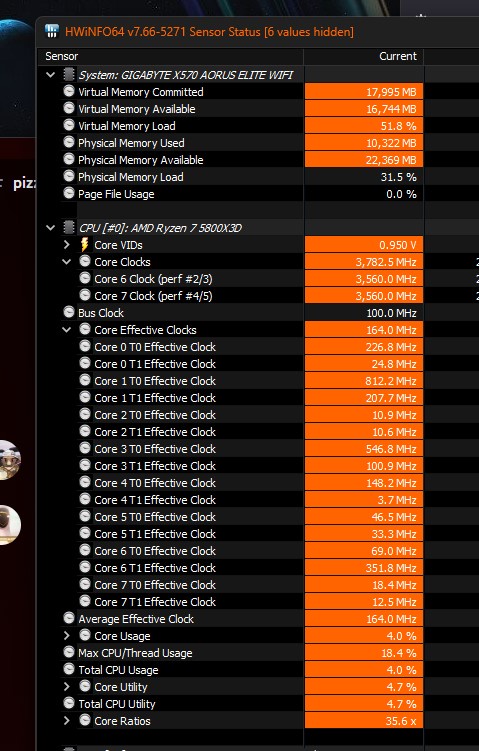Image resolution: width=479 pixels, height=751 pixels.
Task: Select Core 6 T0 Effective Clock row
Action: coord(155,551)
